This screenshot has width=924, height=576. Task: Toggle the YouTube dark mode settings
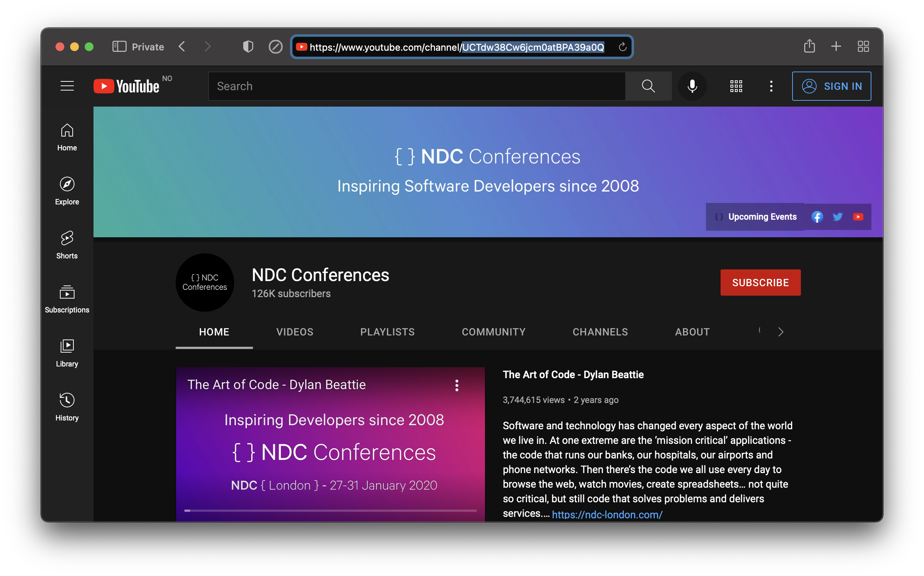click(x=772, y=86)
